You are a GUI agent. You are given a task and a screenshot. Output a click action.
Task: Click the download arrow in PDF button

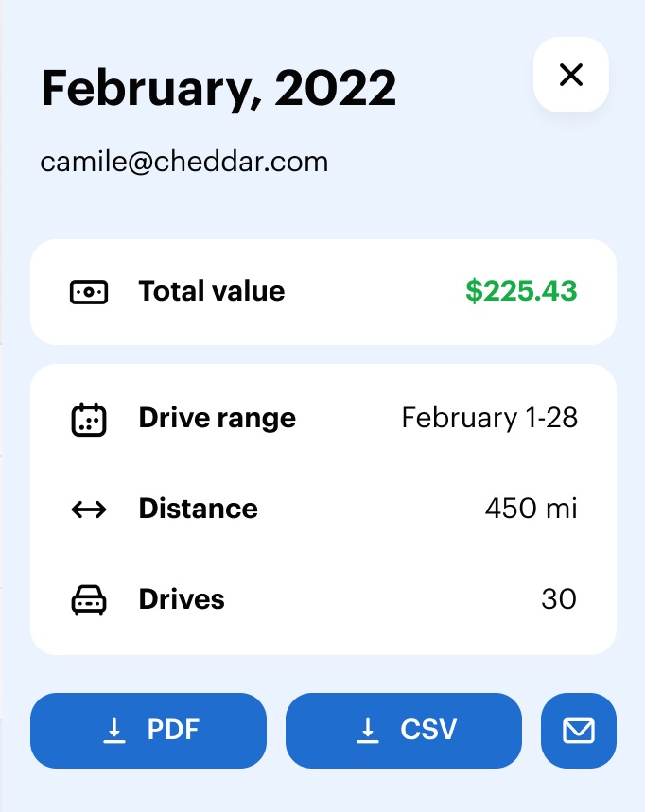(x=114, y=731)
